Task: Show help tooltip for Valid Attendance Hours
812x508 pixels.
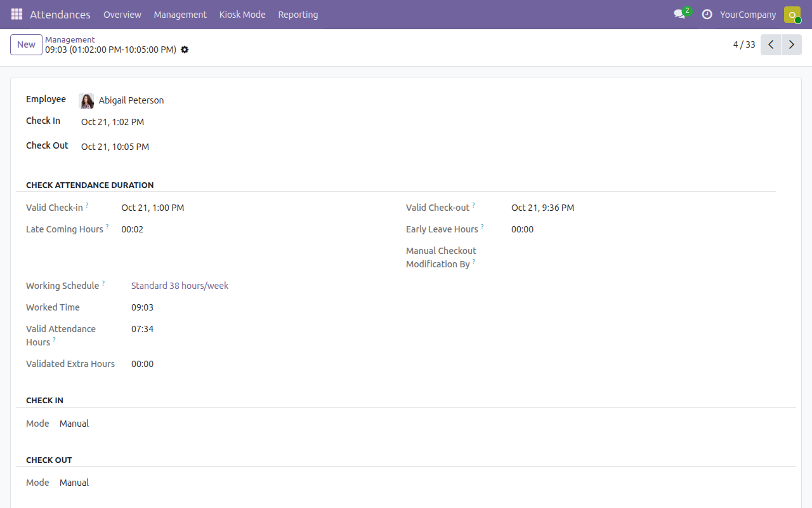Action: [54, 340]
